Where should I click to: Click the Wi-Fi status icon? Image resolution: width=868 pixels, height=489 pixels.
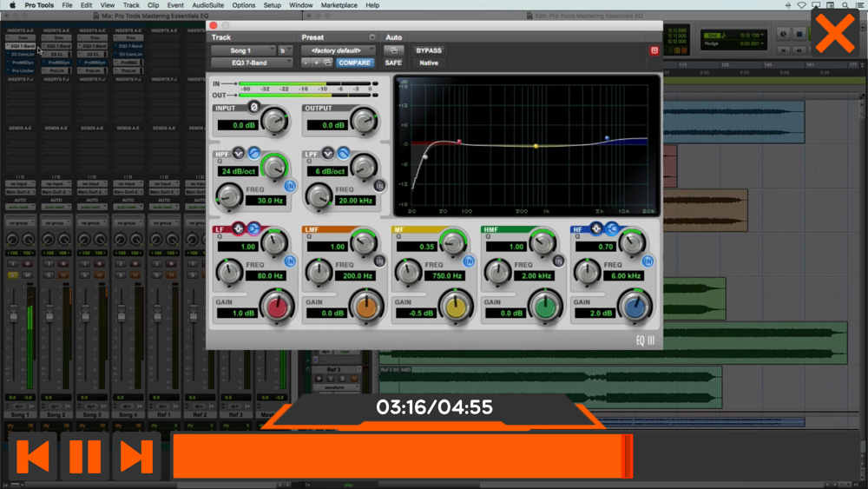pos(801,5)
